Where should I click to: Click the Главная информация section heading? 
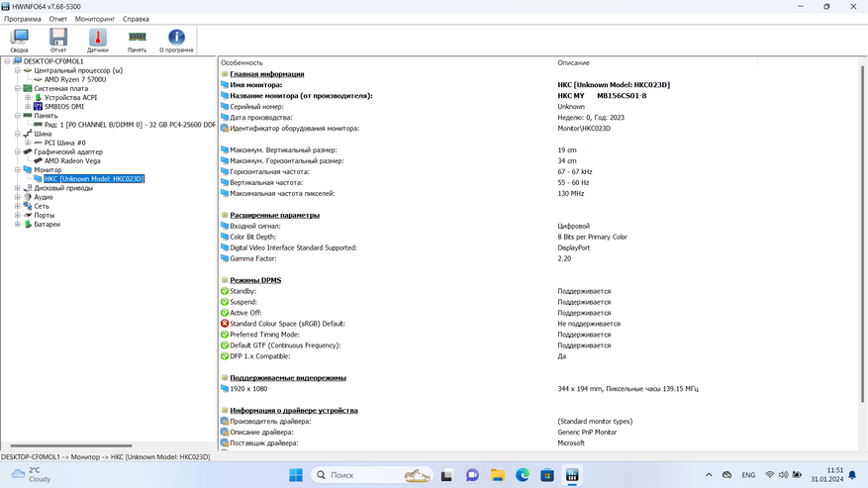pyautogui.click(x=267, y=74)
